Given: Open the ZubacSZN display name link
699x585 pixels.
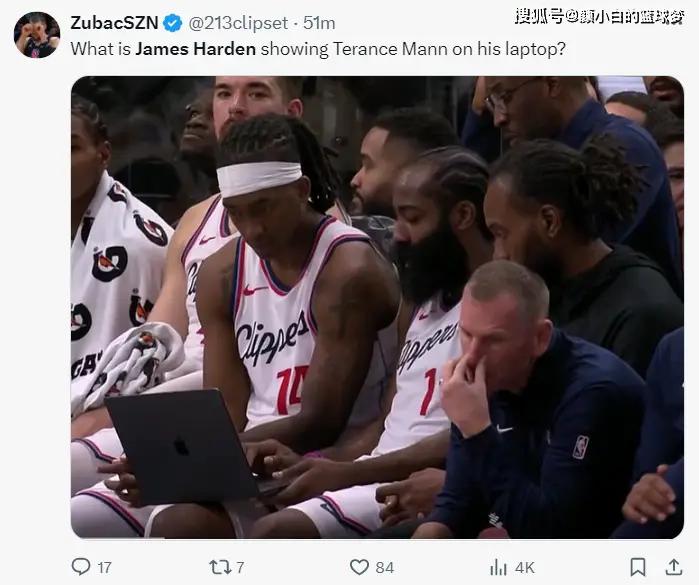Looking at the screenshot, I should point(114,23).
